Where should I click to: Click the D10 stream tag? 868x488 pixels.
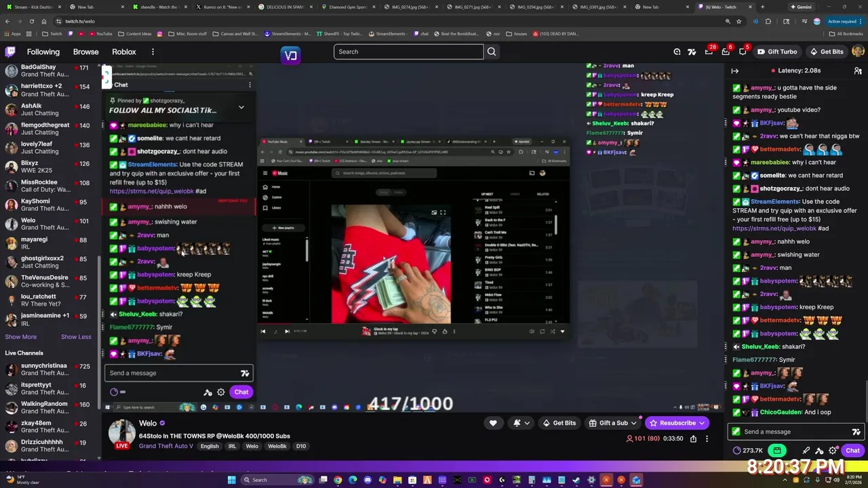[301, 446]
